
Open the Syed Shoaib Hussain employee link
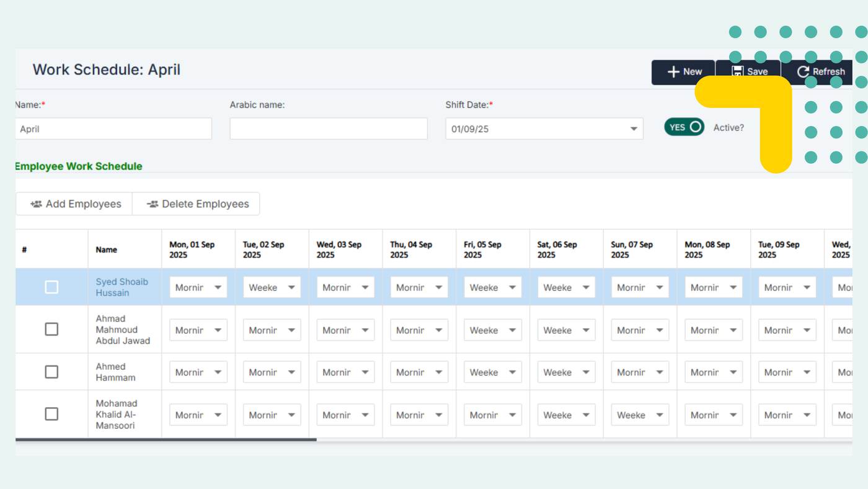(x=122, y=287)
